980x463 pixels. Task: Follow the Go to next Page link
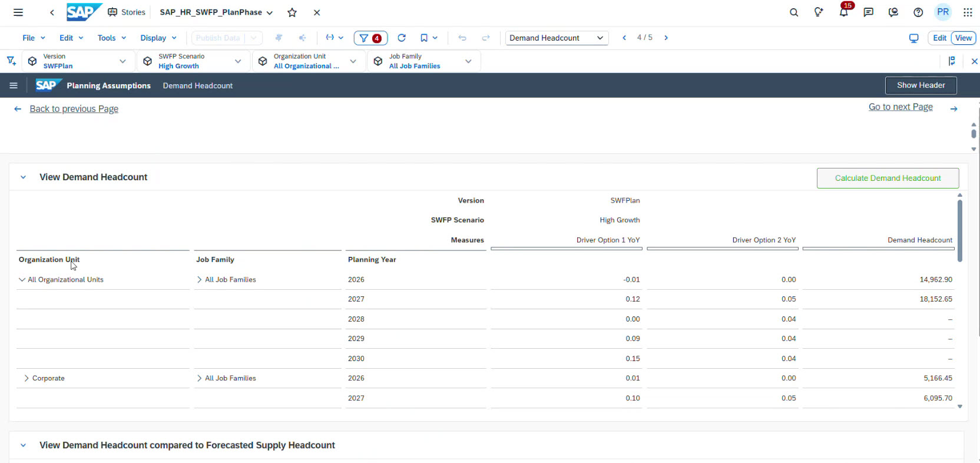click(x=900, y=107)
